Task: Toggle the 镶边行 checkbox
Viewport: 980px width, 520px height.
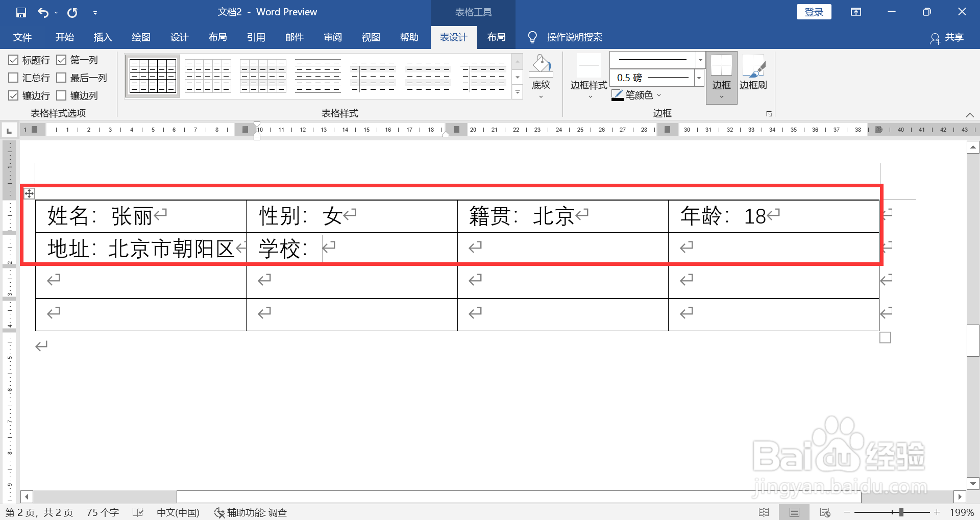Action: click(13, 95)
